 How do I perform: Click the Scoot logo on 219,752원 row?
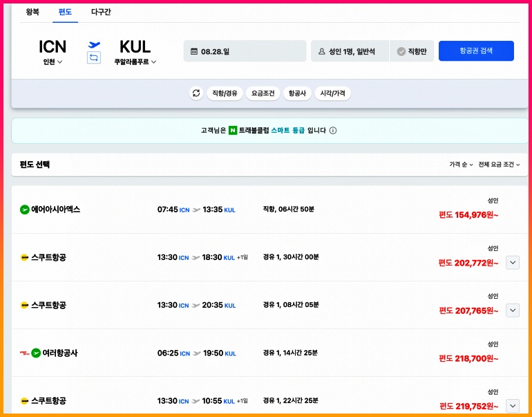coord(24,401)
